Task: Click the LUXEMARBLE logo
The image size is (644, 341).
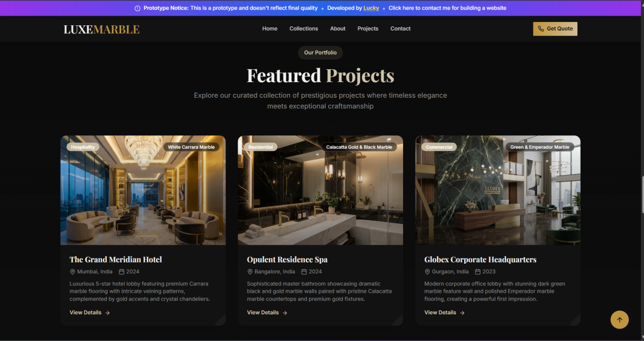Action: point(101,30)
